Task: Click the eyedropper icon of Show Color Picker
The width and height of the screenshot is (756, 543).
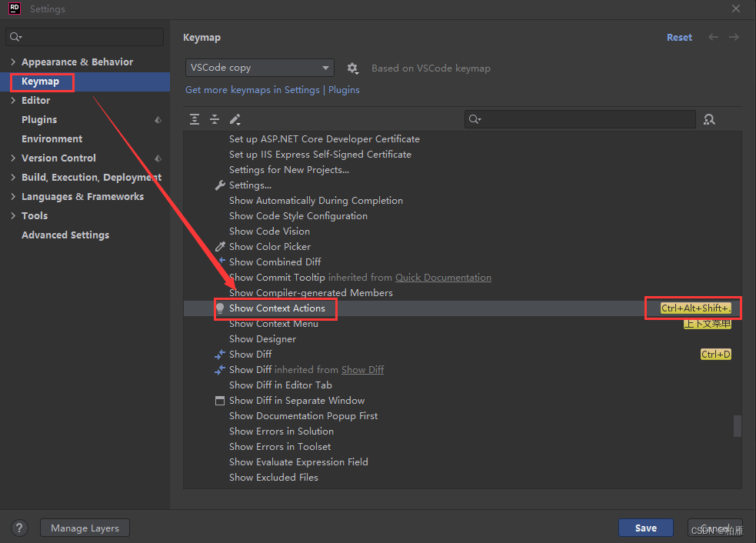Action: pos(220,246)
